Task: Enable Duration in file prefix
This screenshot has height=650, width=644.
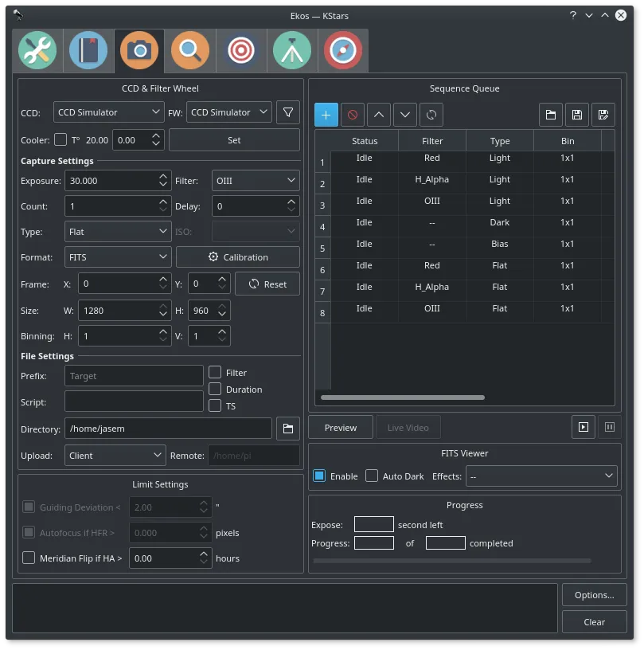Action: (x=215, y=389)
